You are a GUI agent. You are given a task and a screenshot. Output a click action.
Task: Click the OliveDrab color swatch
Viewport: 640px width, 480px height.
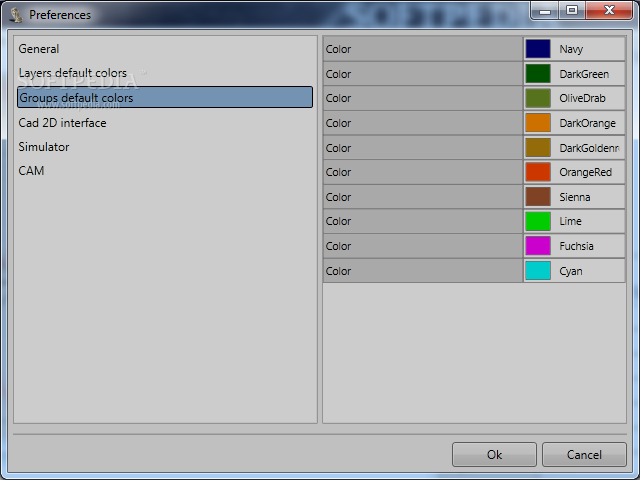538,98
